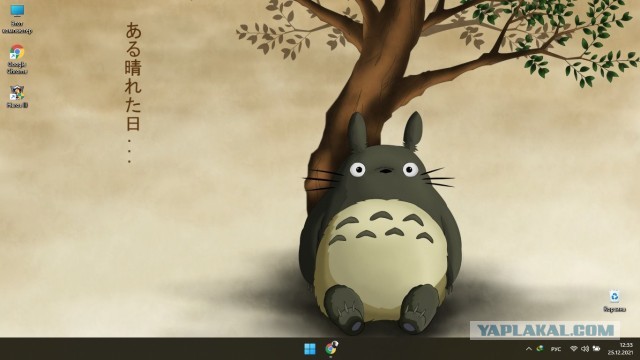
Task: Open the volume speaker tray icon
Action: 584,349
